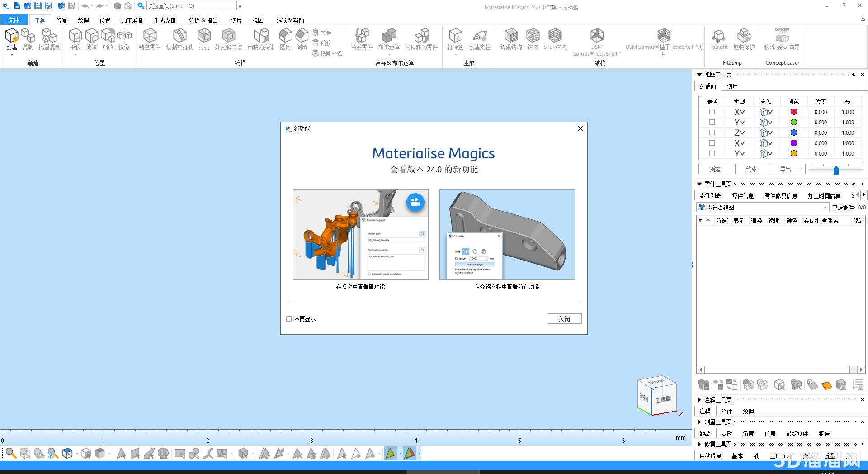
Task: Check 不再显示 in the New Features dialog
Action: (x=289, y=318)
